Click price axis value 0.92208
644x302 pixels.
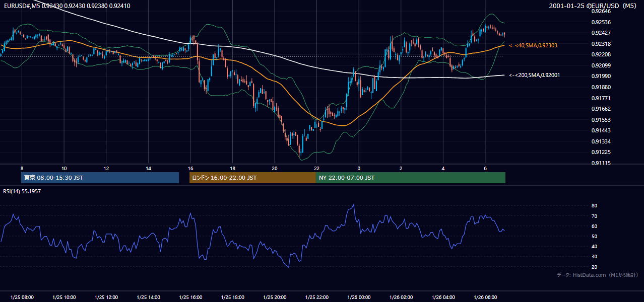click(x=601, y=54)
